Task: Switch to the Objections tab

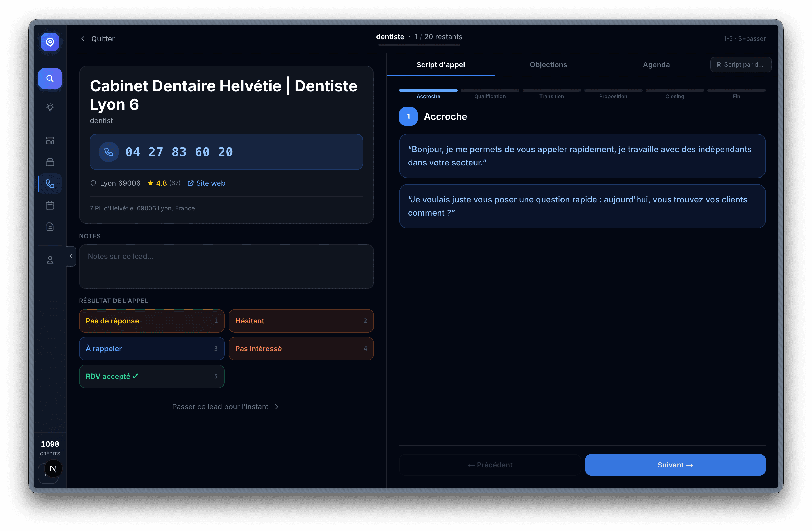Action: [x=548, y=65]
